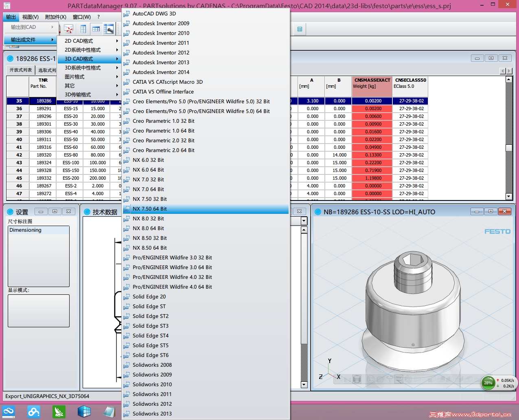Switch to 选取式列 tab

(x=47, y=70)
